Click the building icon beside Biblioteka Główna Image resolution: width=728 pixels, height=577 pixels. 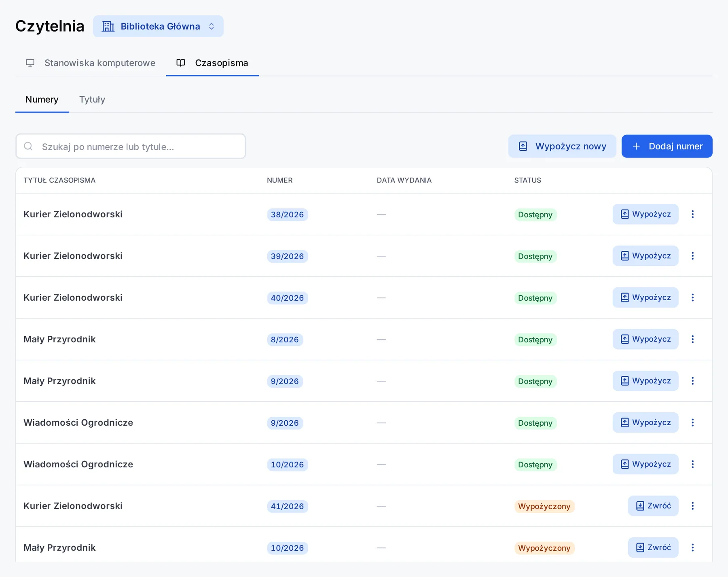point(108,26)
